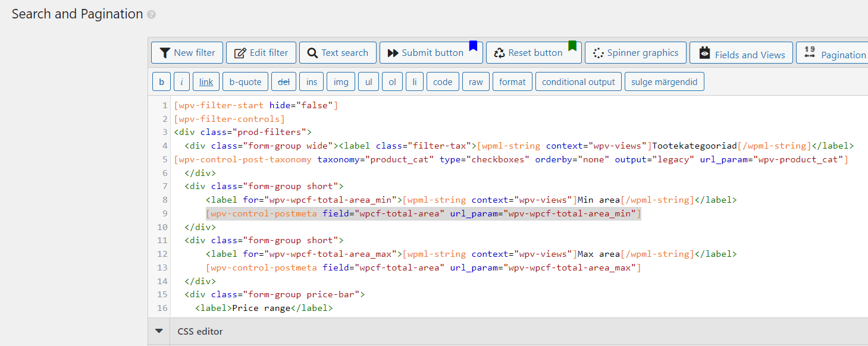Viewport: 868px width, 346px height.
Task: Click line number 9 in gutter
Action: point(165,213)
